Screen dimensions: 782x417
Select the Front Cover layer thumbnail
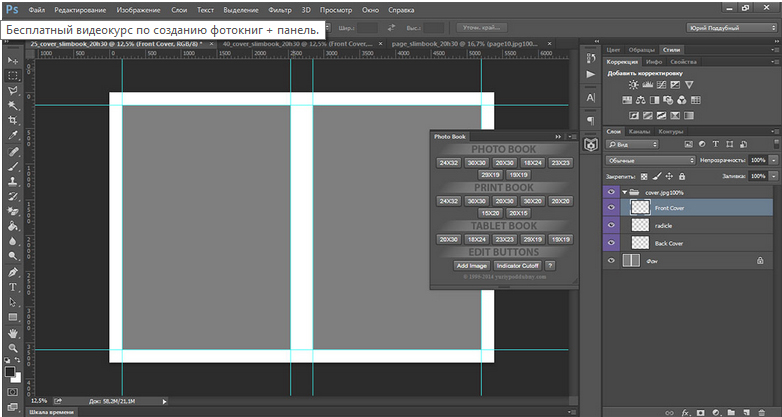(x=638, y=208)
